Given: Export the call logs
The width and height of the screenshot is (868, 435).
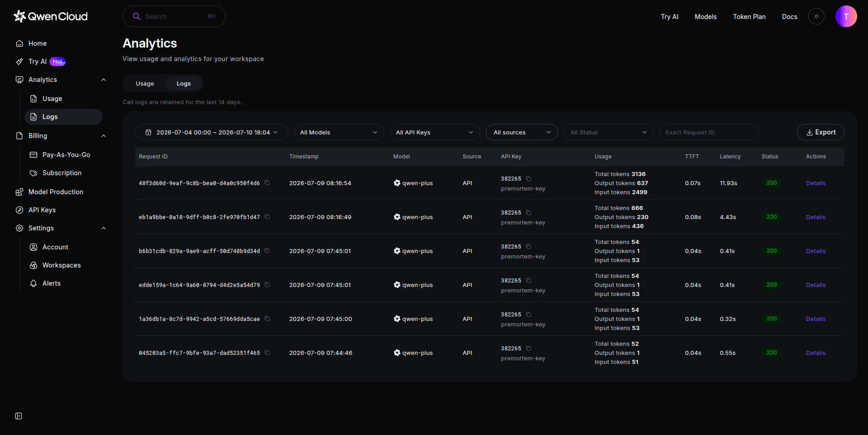Looking at the screenshot, I should pos(821,132).
